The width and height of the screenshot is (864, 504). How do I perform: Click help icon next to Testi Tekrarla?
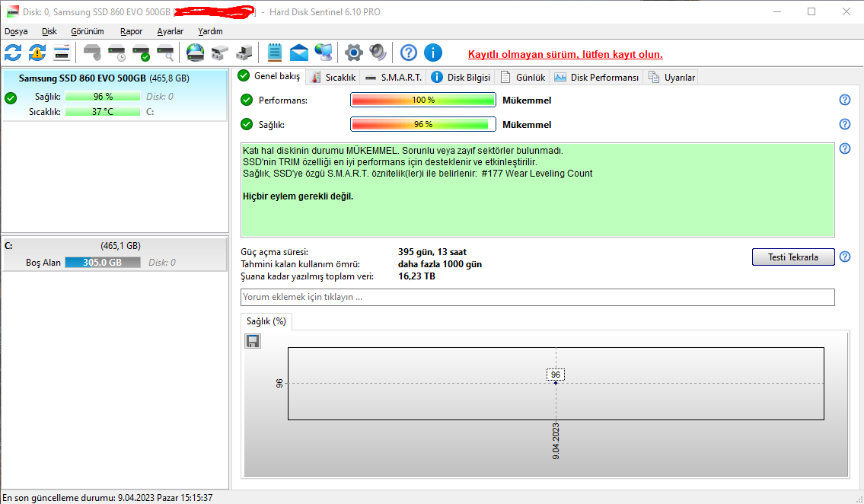tap(845, 257)
